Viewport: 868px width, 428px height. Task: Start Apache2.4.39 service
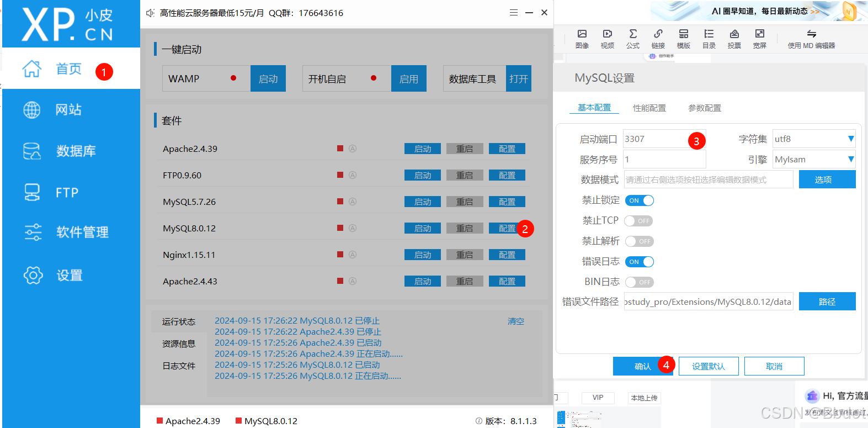(x=423, y=149)
